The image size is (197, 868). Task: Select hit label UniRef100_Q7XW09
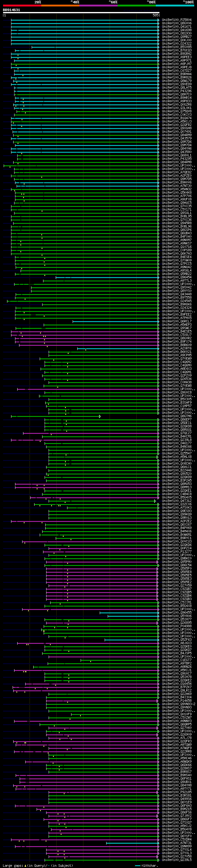[177, 260]
